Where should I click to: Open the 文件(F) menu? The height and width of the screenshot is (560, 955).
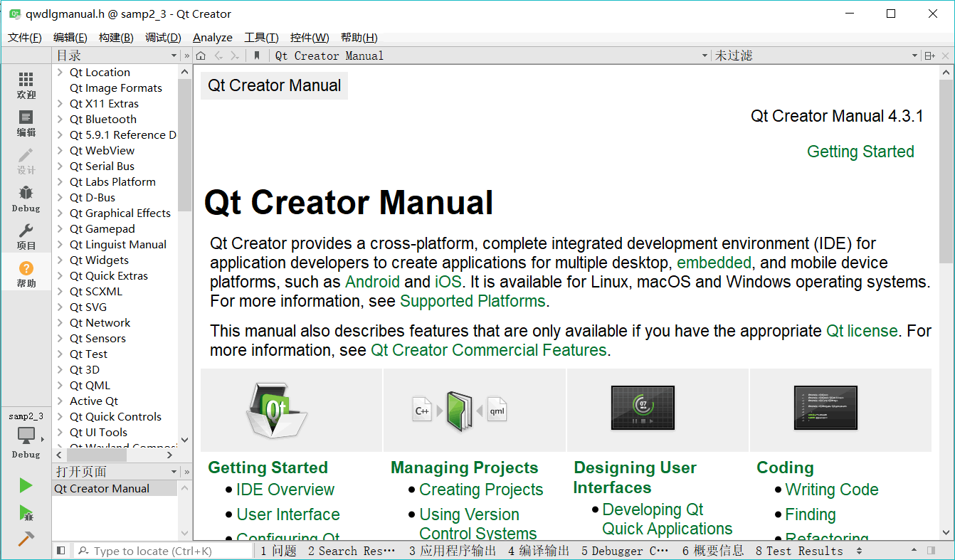tap(25, 38)
